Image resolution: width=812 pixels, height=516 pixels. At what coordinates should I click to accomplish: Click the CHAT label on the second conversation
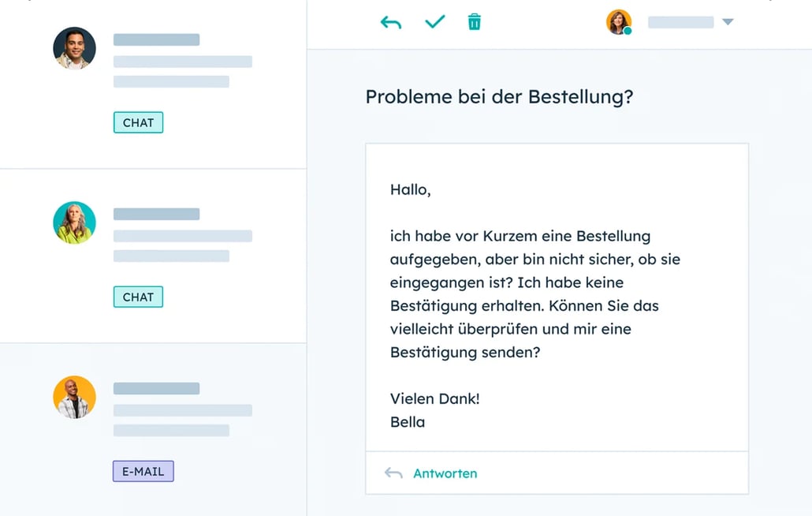coord(138,297)
